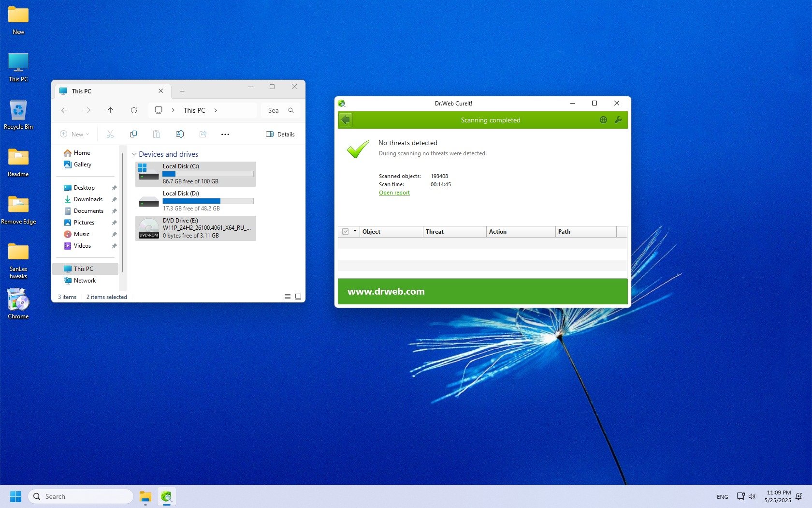Go up one folder level

110,110
